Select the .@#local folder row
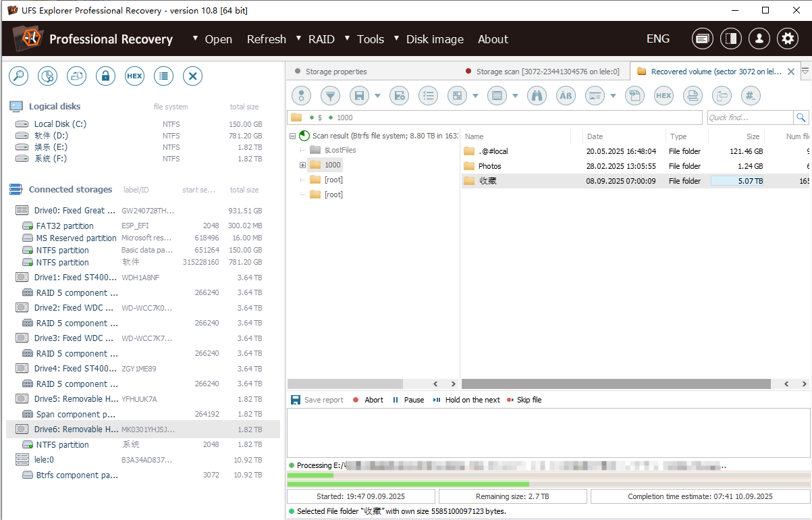812x520 pixels. click(636, 151)
